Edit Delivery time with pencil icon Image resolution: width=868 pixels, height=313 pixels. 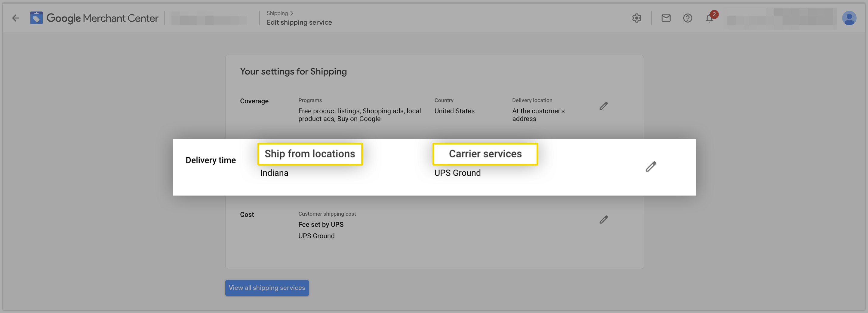click(651, 167)
